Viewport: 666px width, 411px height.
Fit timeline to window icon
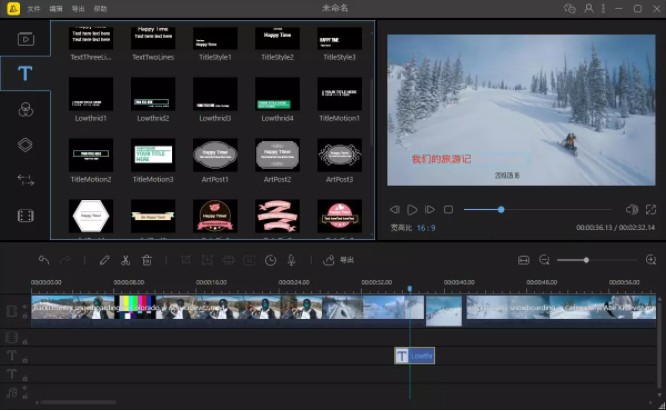click(x=524, y=260)
